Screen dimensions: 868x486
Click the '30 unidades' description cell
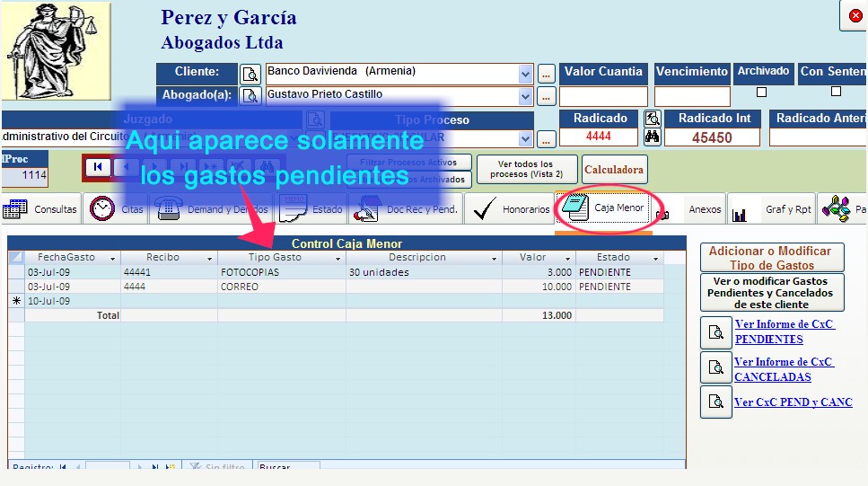[424, 272]
